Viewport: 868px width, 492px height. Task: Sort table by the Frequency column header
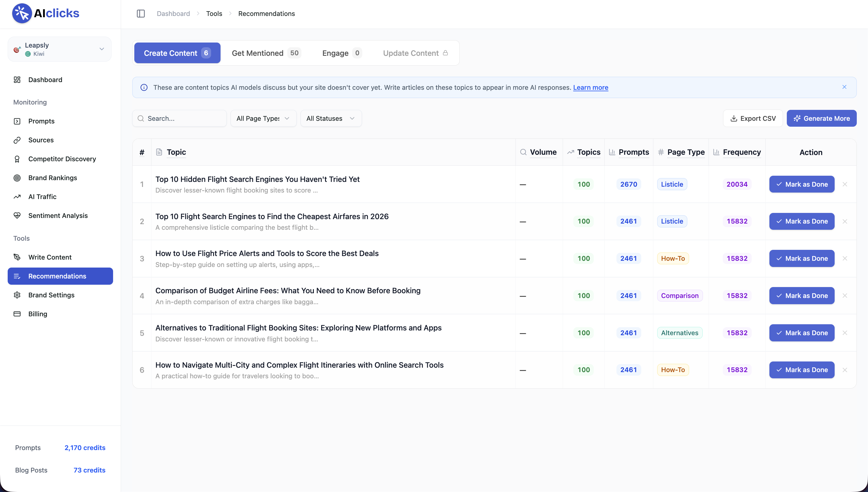point(741,152)
